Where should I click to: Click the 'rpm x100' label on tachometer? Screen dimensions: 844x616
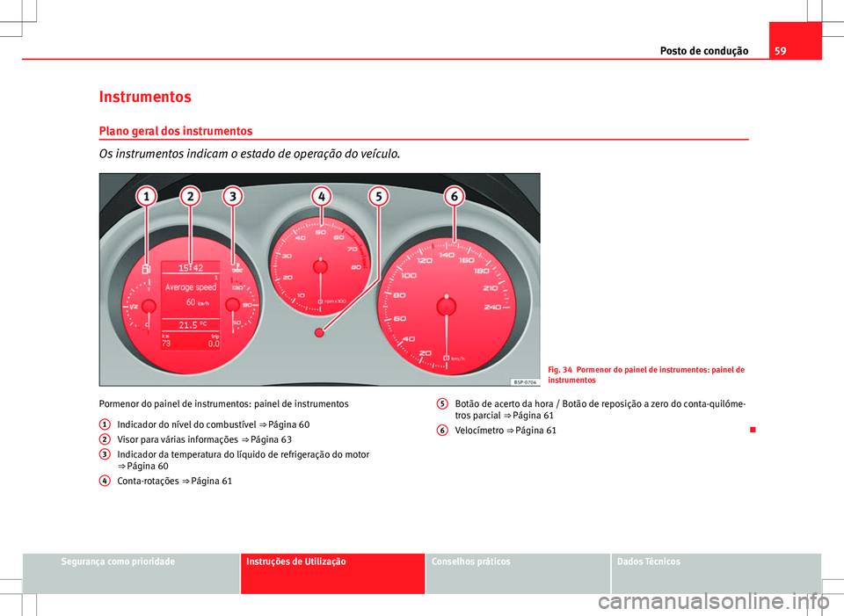tap(335, 301)
